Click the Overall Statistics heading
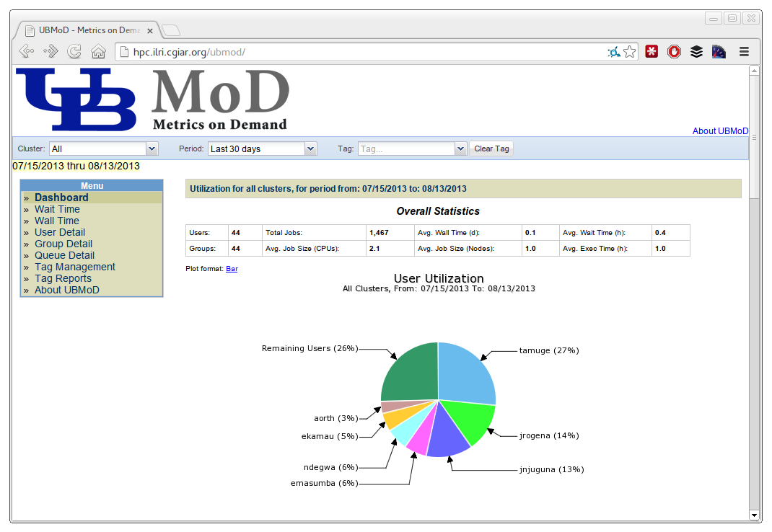The width and height of the screenshot is (772, 532). (x=438, y=211)
